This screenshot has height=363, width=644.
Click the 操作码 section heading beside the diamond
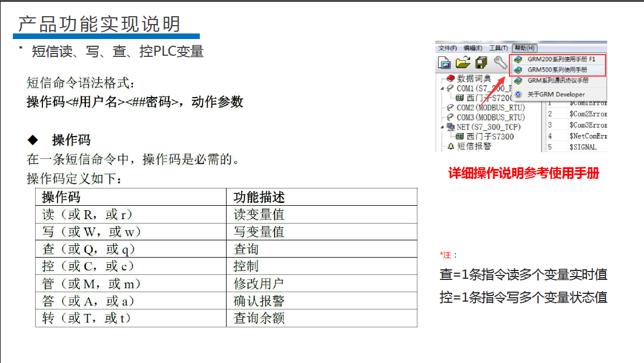(x=71, y=141)
